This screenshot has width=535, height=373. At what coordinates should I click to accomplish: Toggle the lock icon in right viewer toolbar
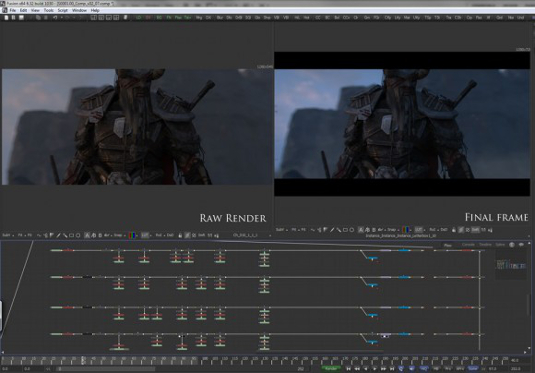(453, 230)
